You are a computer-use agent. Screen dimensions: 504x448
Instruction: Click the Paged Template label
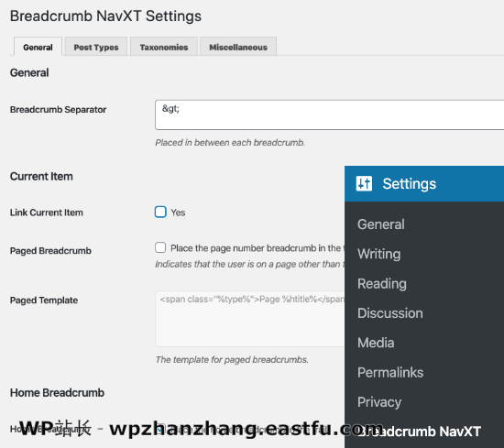44,300
